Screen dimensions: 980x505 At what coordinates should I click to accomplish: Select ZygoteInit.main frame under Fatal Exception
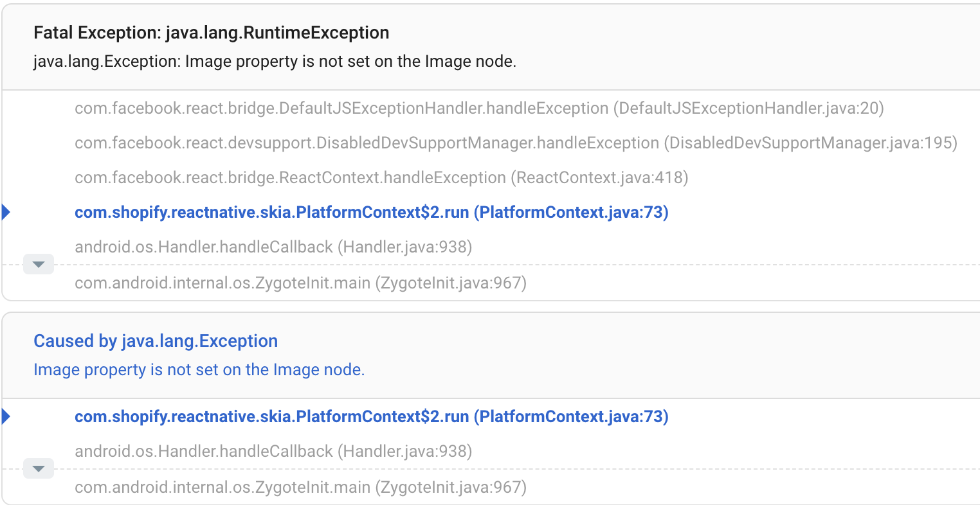pyautogui.click(x=300, y=283)
